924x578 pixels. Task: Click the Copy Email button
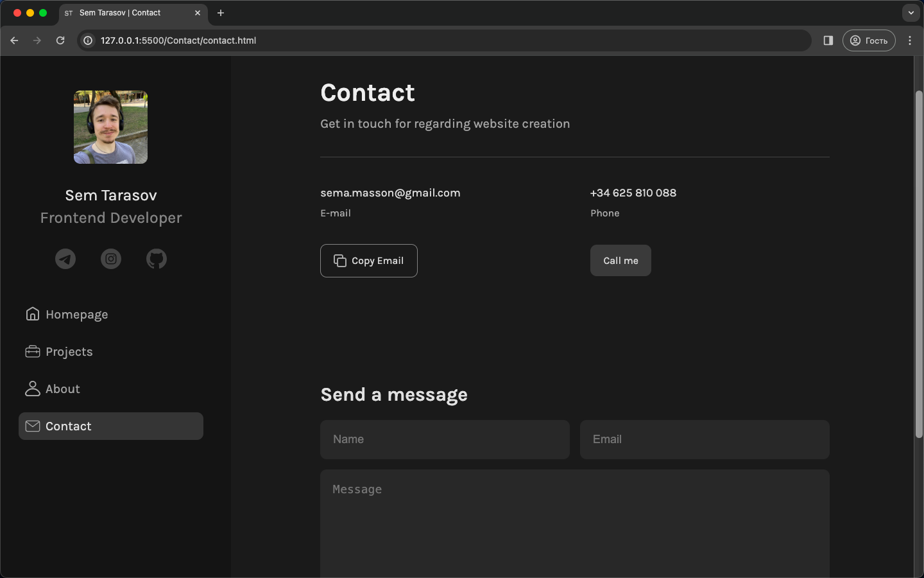[x=369, y=261]
